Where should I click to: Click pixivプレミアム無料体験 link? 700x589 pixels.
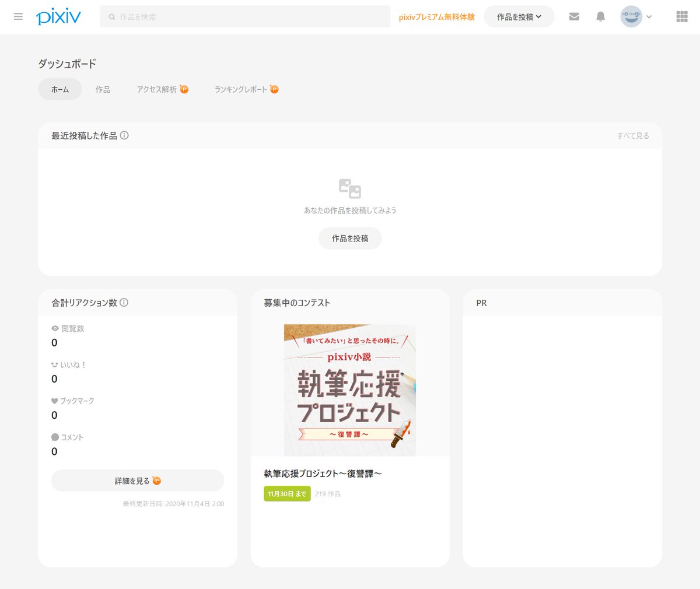(x=437, y=17)
